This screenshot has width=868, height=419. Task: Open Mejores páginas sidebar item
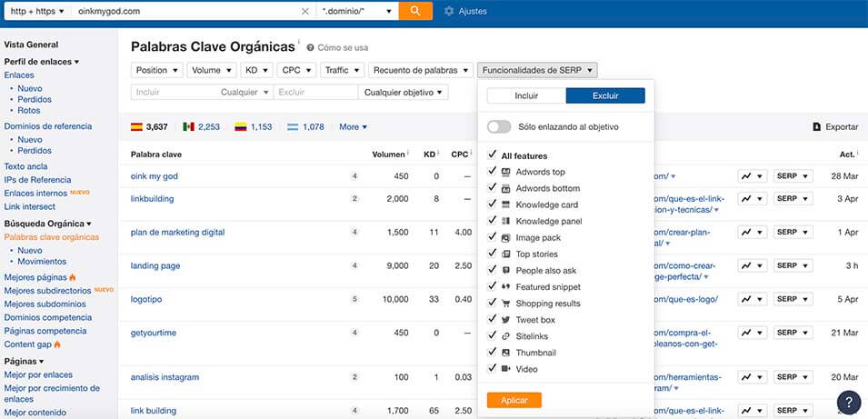coord(35,276)
